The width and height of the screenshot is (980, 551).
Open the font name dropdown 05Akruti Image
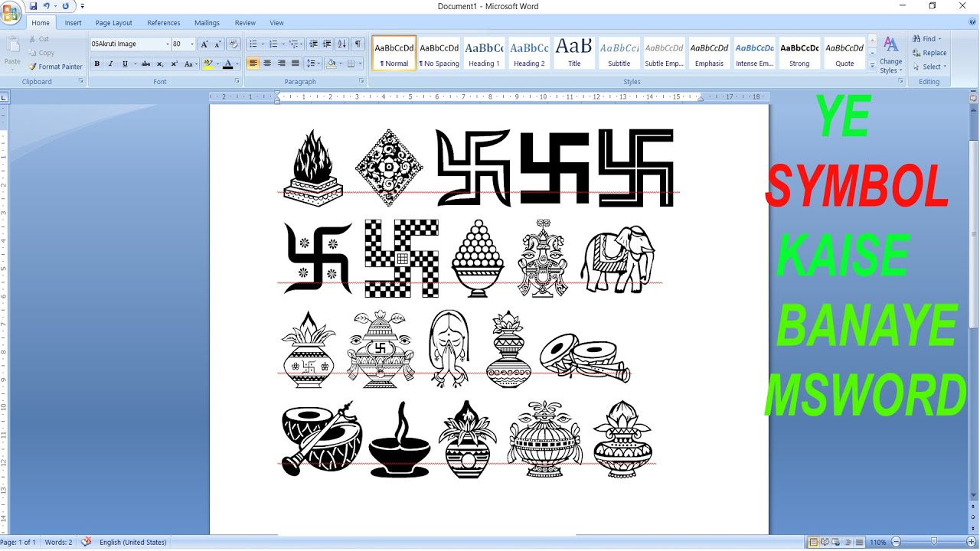168,44
